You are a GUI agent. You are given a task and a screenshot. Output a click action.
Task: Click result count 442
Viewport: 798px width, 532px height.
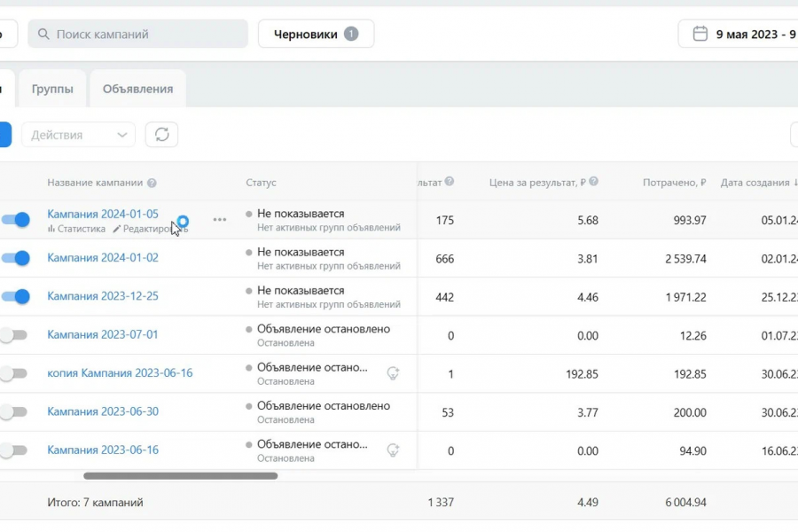point(445,297)
